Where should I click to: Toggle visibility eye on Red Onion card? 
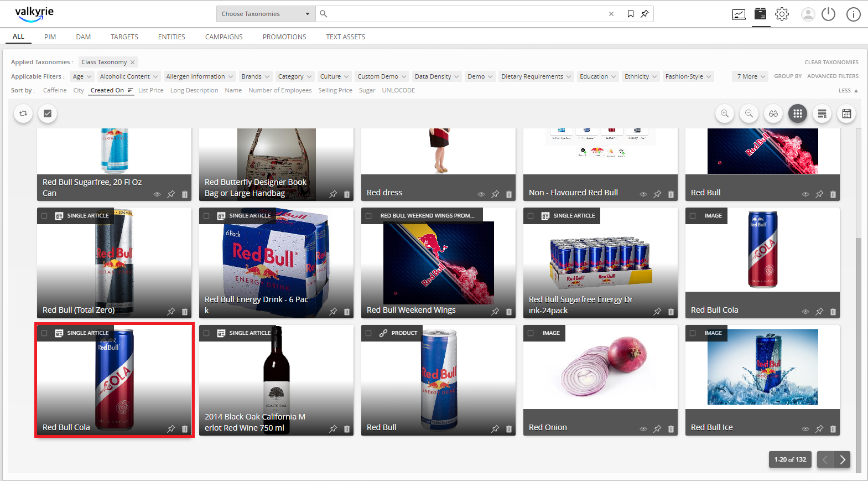click(x=643, y=429)
